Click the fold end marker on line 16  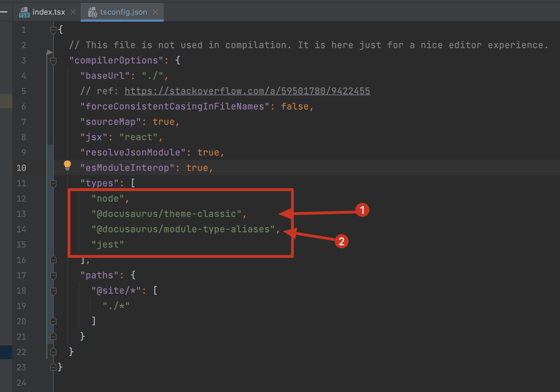pyautogui.click(x=53, y=260)
